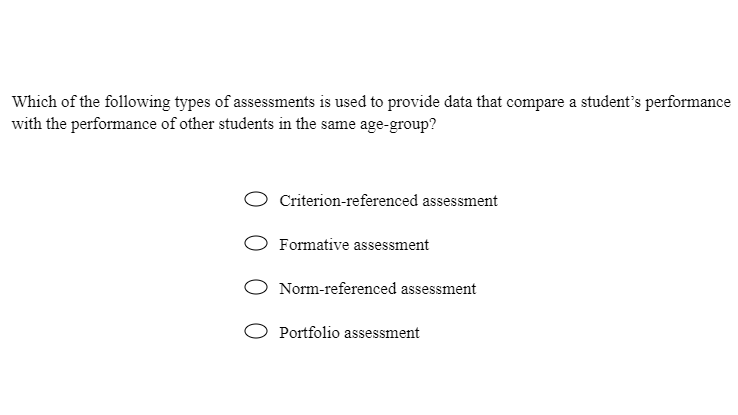The height and width of the screenshot is (415, 738).
Task: Click the 'Norm-referenced' word in third option
Action: click(337, 288)
